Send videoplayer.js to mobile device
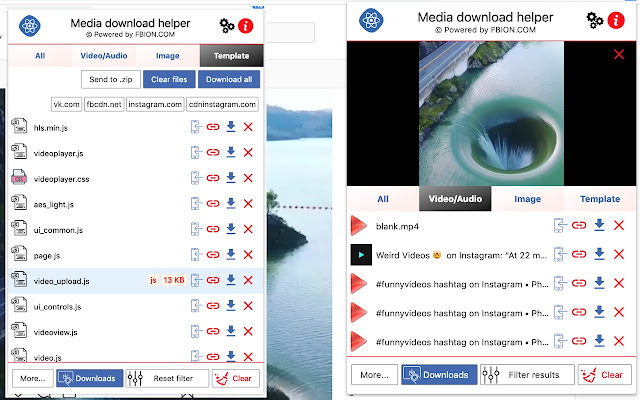The width and height of the screenshot is (640, 400). [x=196, y=153]
